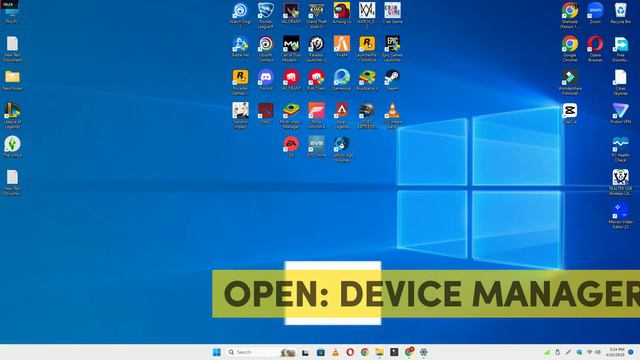Launch the Ubisoft Connect shortcut
The height and width of the screenshot is (360, 640).
click(266, 49)
